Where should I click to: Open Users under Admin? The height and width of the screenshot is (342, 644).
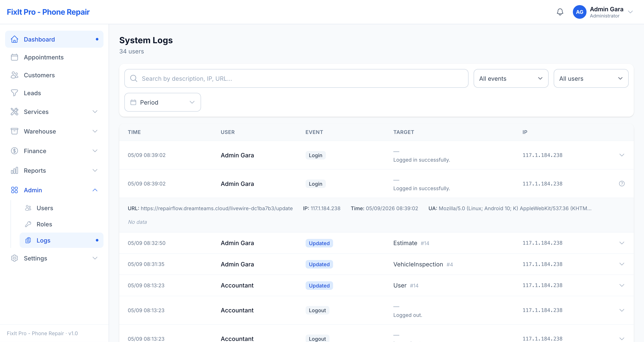pyautogui.click(x=62, y=208)
